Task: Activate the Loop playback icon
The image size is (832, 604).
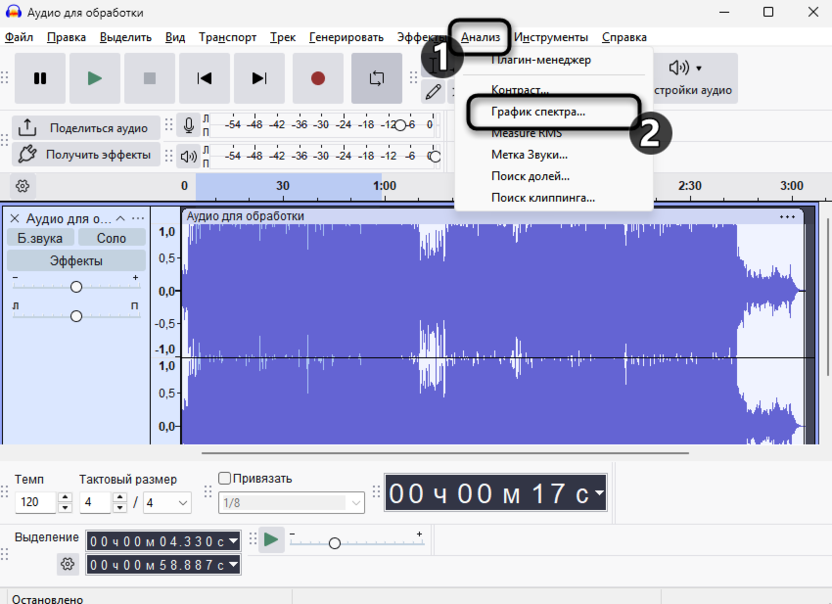Action: point(378,78)
